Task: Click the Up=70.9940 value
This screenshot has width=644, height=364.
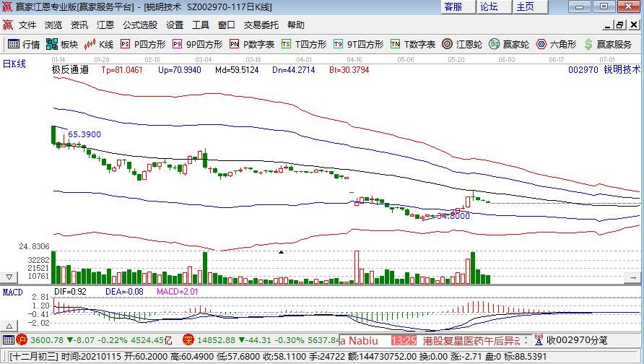Action: tap(180, 70)
